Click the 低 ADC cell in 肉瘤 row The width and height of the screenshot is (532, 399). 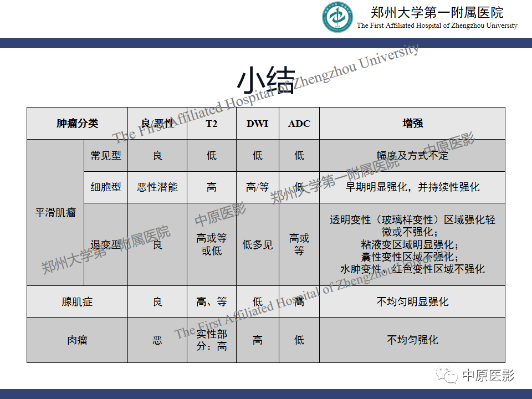[x=299, y=340]
